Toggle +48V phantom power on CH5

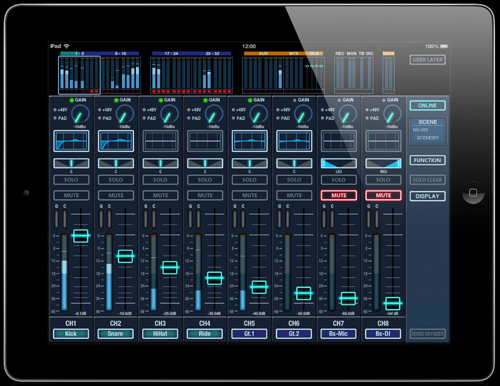[239, 110]
